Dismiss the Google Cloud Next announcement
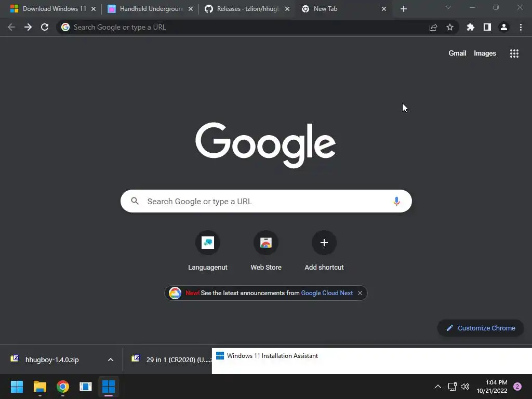 pos(360,293)
